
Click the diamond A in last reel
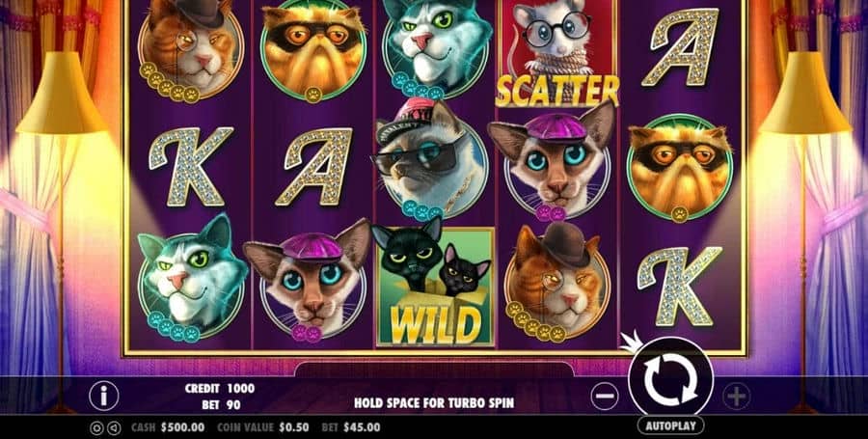(x=680, y=47)
